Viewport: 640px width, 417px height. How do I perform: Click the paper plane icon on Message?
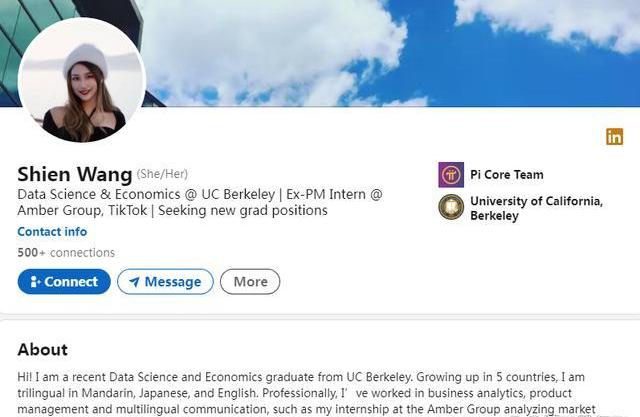point(133,282)
